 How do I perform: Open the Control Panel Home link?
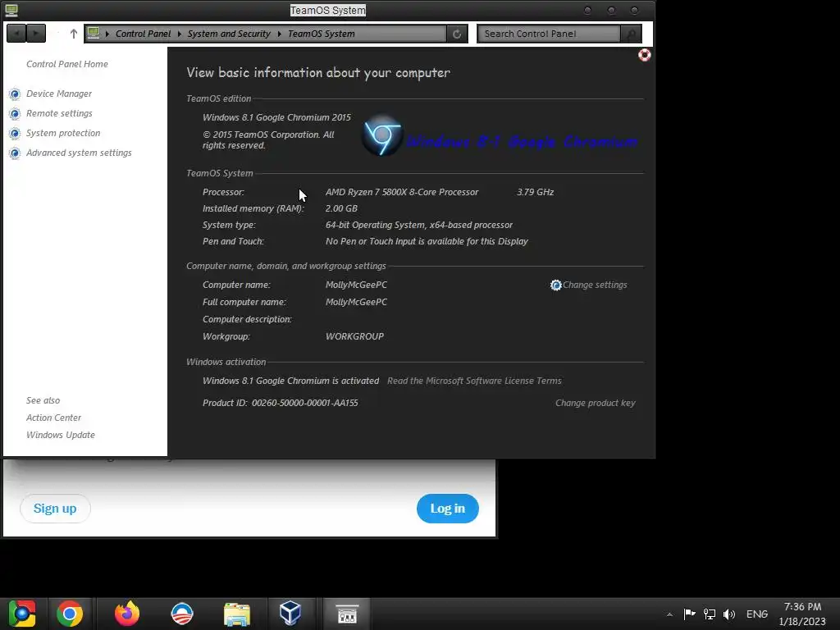[x=67, y=64]
